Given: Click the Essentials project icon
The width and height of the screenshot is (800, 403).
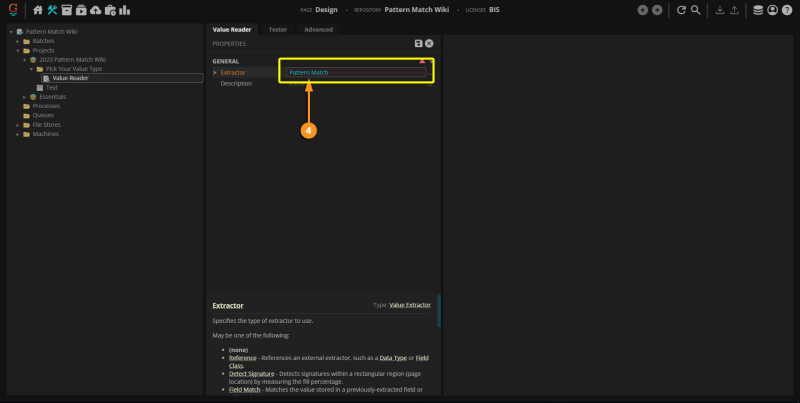Looking at the screenshot, I should click(33, 96).
